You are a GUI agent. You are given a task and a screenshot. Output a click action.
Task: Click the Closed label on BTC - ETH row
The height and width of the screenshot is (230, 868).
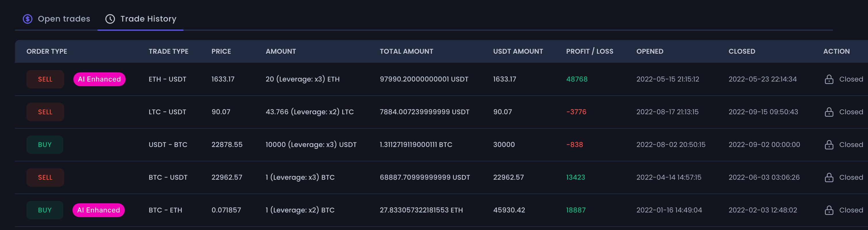tap(851, 210)
